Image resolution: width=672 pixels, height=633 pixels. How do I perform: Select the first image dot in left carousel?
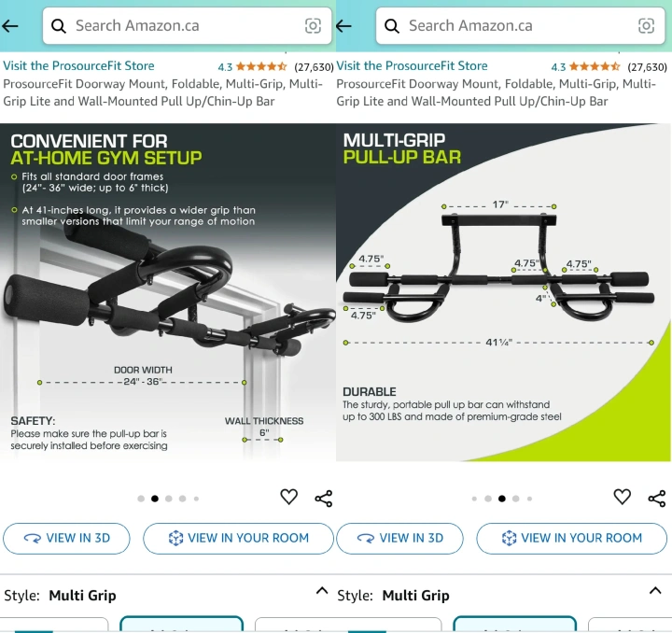(x=141, y=499)
